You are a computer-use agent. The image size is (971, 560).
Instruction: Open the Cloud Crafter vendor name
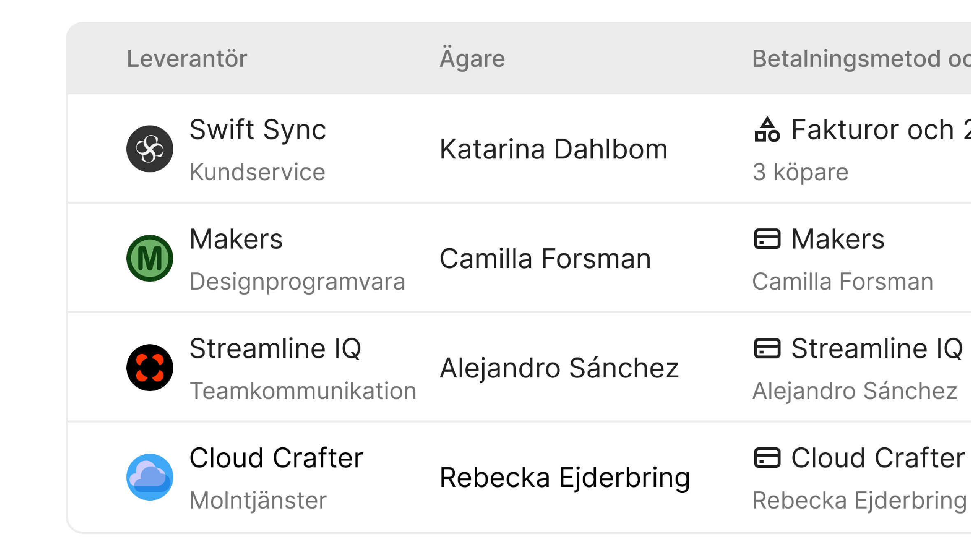click(276, 458)
